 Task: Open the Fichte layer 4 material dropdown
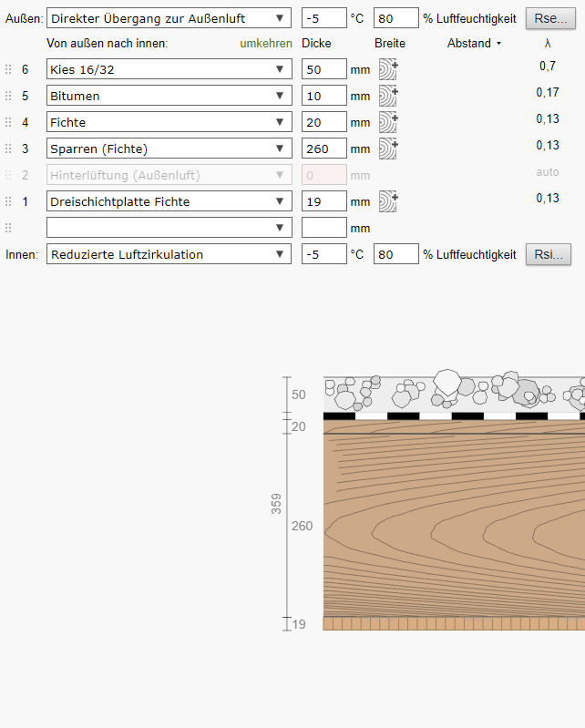coord(169,122)
